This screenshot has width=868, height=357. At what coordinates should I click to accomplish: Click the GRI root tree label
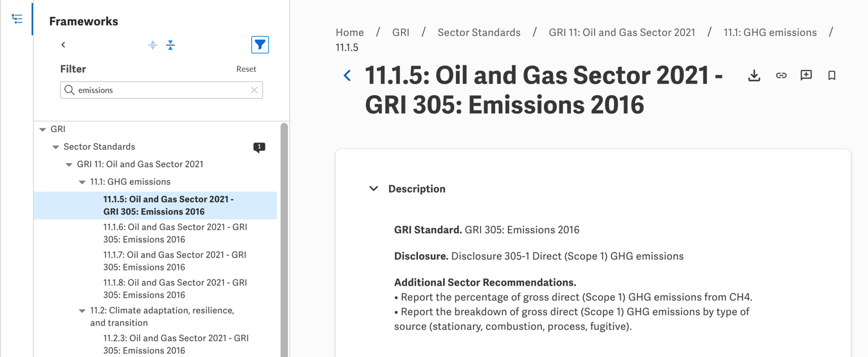58,129
